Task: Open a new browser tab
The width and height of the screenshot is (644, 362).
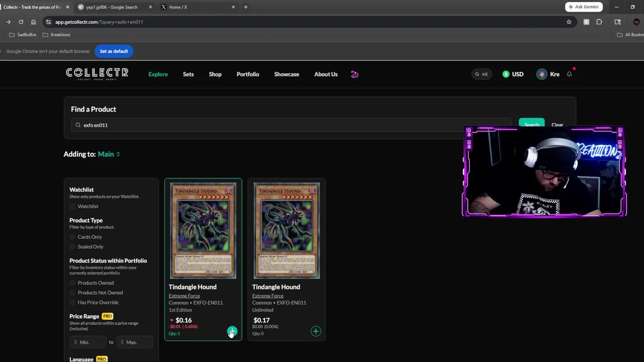Action: click(246, 7)
